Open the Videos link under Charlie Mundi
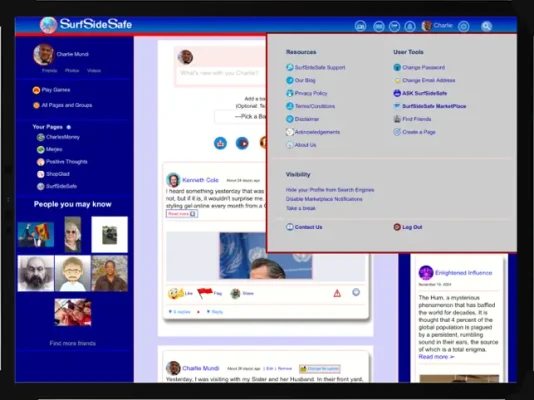The image size is (534, 400). tap(94, 71)
